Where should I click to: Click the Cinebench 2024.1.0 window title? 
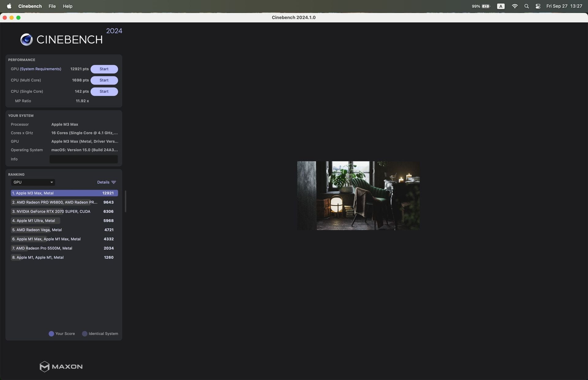point(294,17)
